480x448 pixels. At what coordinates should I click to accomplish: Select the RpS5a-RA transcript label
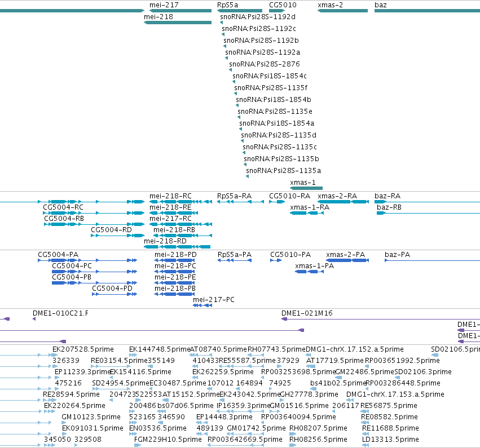click(234, 196)
